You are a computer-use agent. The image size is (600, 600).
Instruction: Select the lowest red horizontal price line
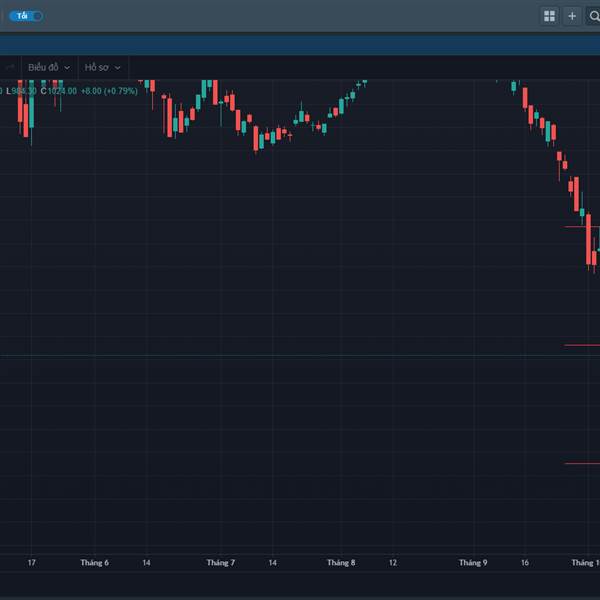582,463
